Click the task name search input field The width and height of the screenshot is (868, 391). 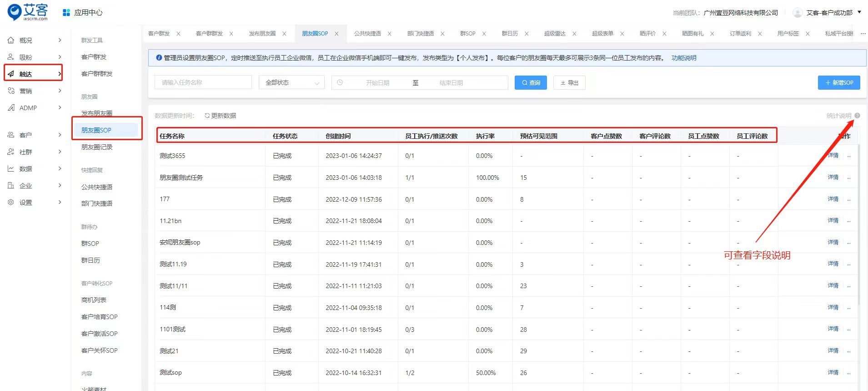[x=203, y=82]
